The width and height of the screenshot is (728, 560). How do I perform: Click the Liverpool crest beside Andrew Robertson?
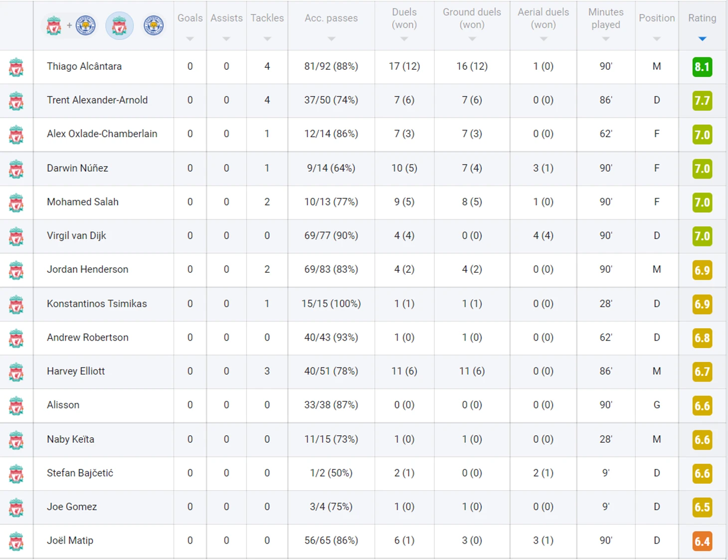click(x=16, y=338)
